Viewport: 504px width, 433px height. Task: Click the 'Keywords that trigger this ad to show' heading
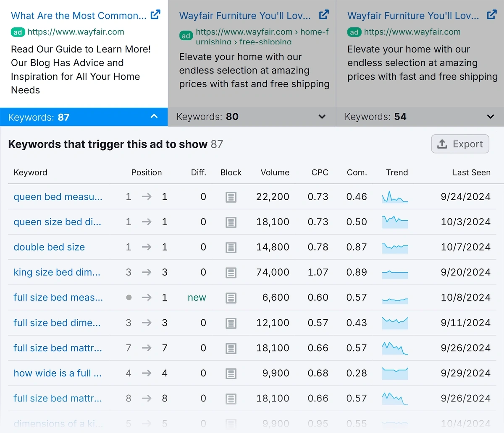coord(108,144)
